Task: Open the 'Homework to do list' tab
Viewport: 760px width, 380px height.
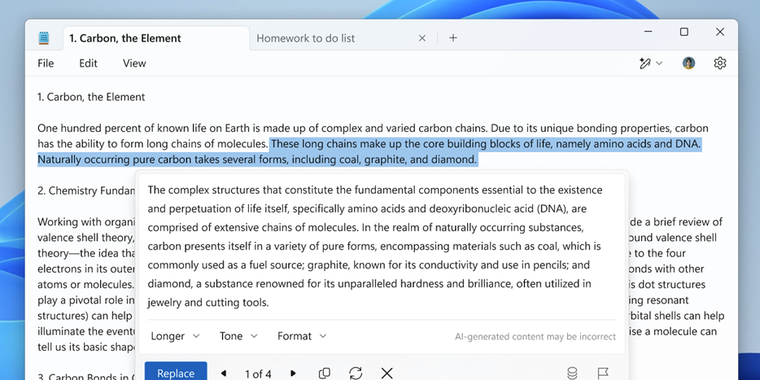Action: pyautogui.click(x=305, y=38)
